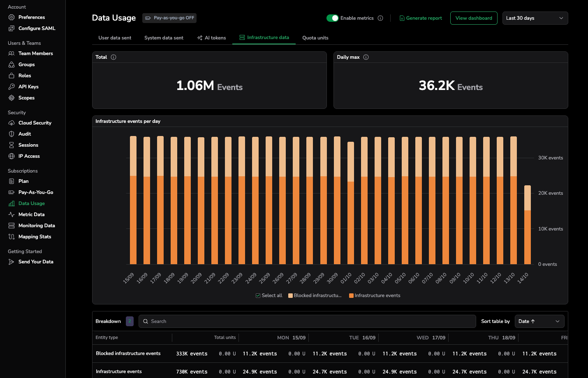The width and height of the screenshot is (588, 378).
Task: Switch to the Quota units tab
Action: (315, 38)
